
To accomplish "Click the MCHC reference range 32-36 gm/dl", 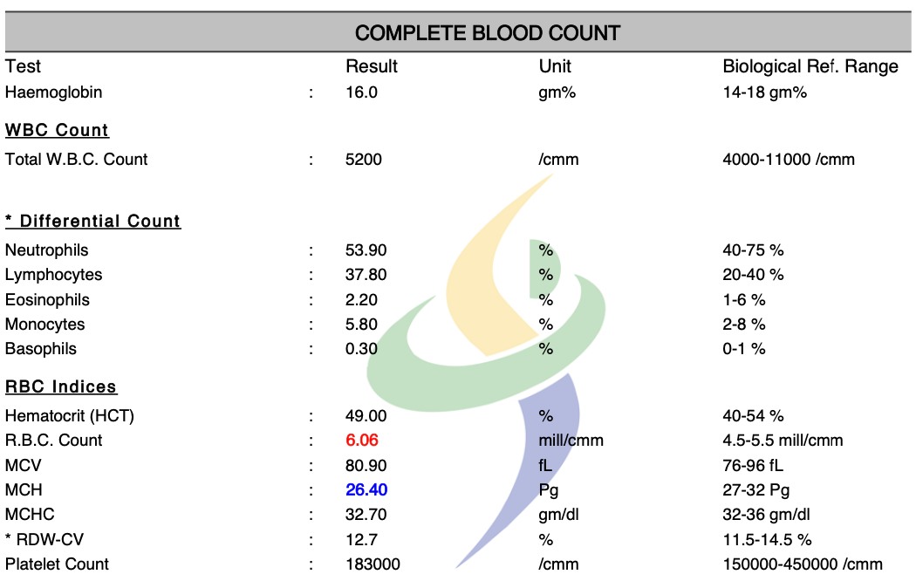I will tap(772, 515).
